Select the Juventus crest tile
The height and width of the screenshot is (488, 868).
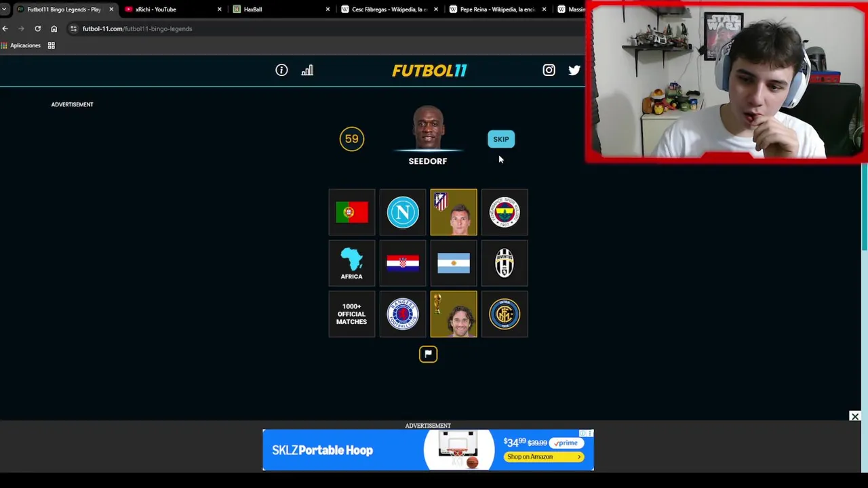pos(505,263)
